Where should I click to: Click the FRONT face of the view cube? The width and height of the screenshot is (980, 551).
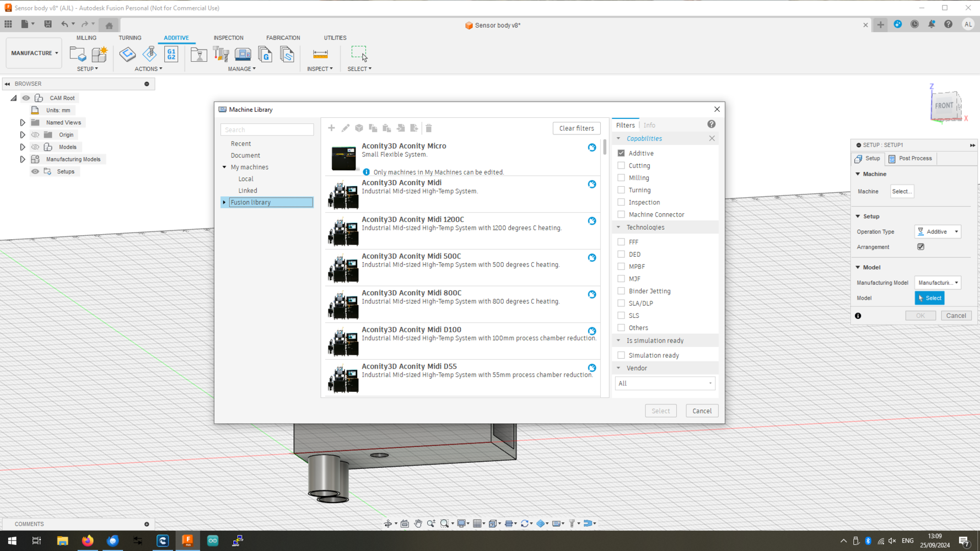(x=944, y=105)
